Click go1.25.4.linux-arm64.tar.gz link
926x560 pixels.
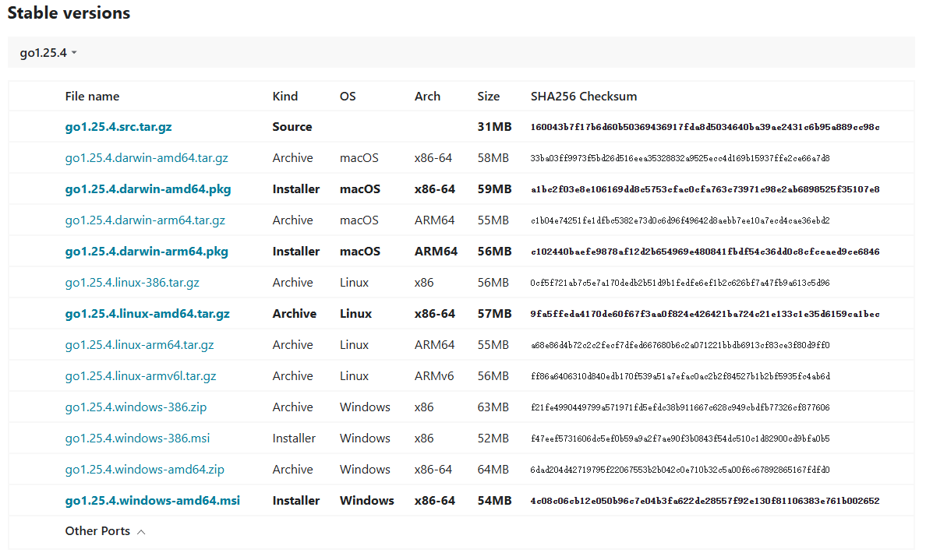pyautogui.click(x=140, y=345)
